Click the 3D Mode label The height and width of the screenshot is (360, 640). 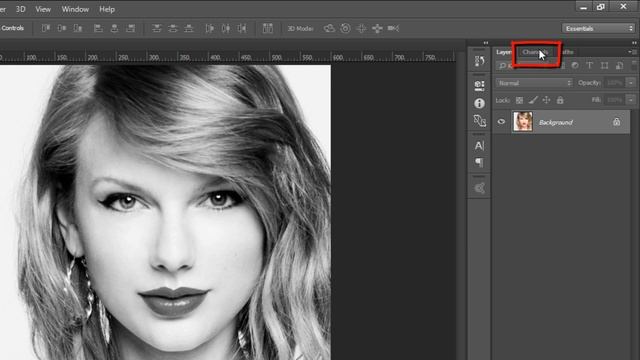coord(300,29)
